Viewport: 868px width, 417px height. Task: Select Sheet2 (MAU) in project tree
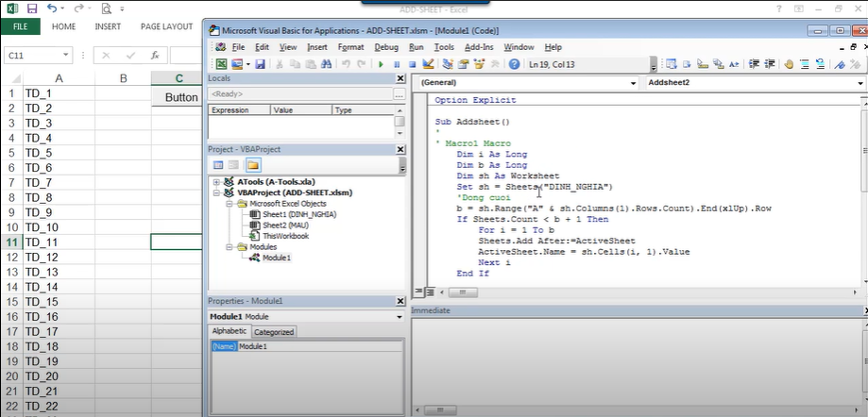pyautogui.click(x=285, y=225)
